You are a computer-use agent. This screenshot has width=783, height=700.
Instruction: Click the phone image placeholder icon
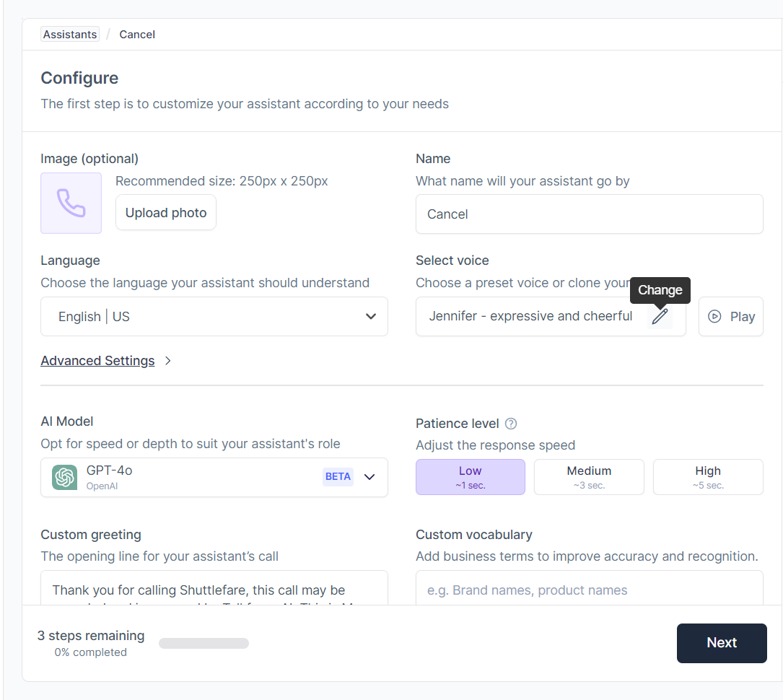click(71, 203)
